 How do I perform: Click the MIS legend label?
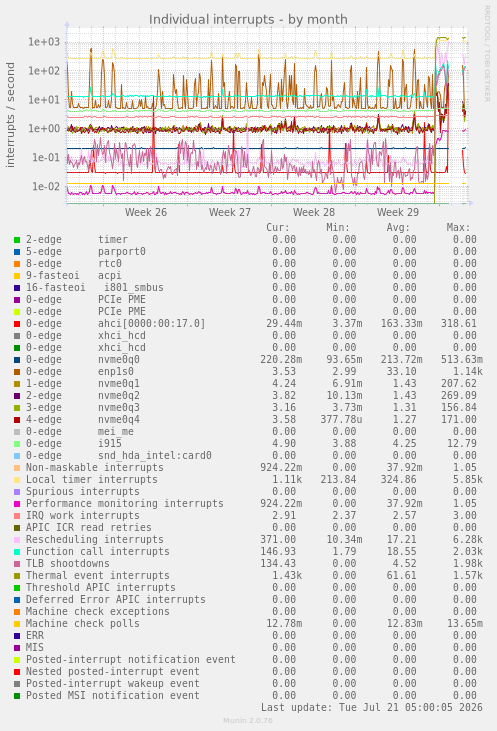pyautogui.click(x=35, y=648)
